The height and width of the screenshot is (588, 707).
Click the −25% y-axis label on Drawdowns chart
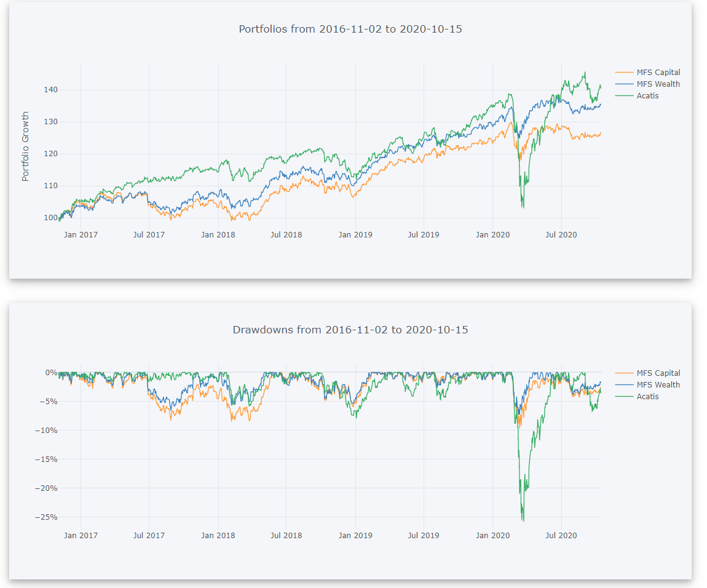[x=45, y=517]
